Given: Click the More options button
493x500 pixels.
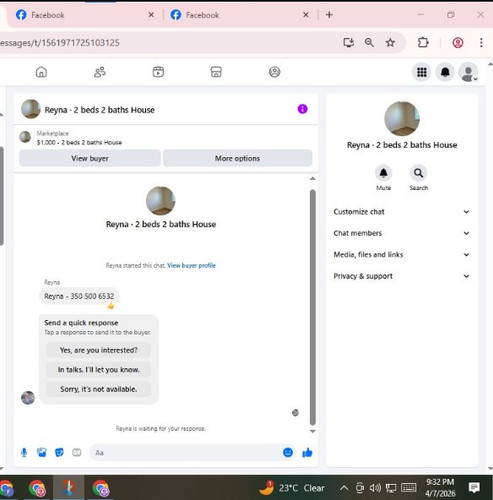Looking at the screenshot, I should pos(237,158).
